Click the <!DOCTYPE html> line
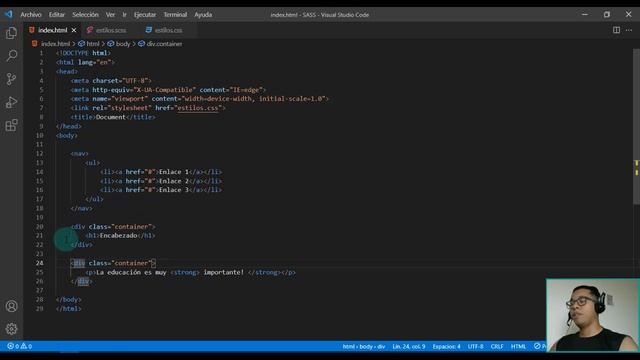 [83, 53]
